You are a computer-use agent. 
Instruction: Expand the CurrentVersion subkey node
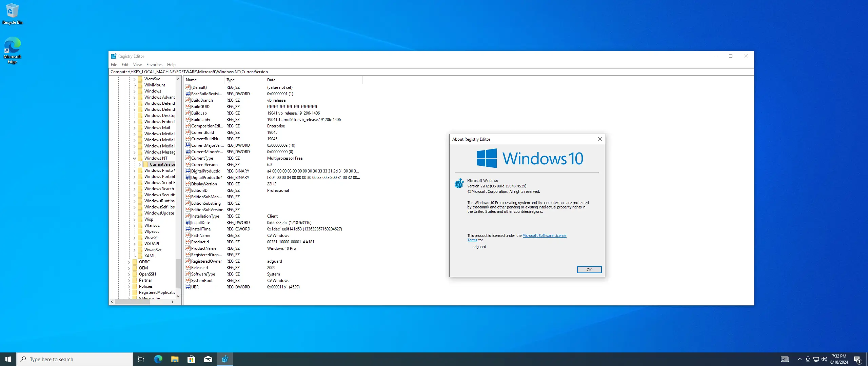(140, 164)
